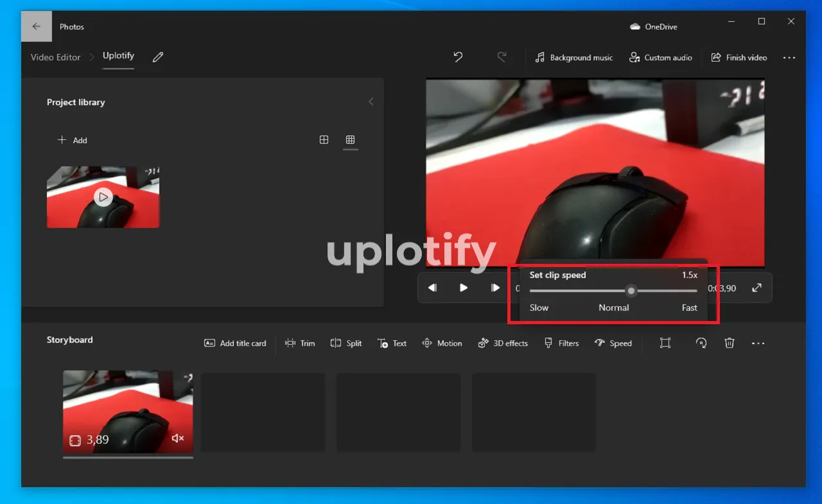This screenshot has height=504, width=822.
Task: Step to previous frame in preview
Action: (x=432, y=288)
